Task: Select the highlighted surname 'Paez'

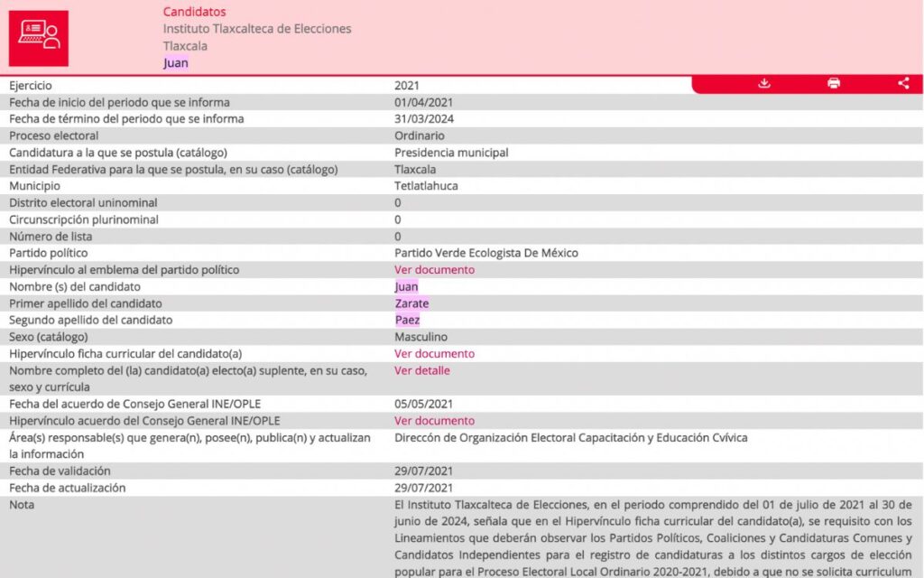Action: pyautogui.click(x=407, y=320)
